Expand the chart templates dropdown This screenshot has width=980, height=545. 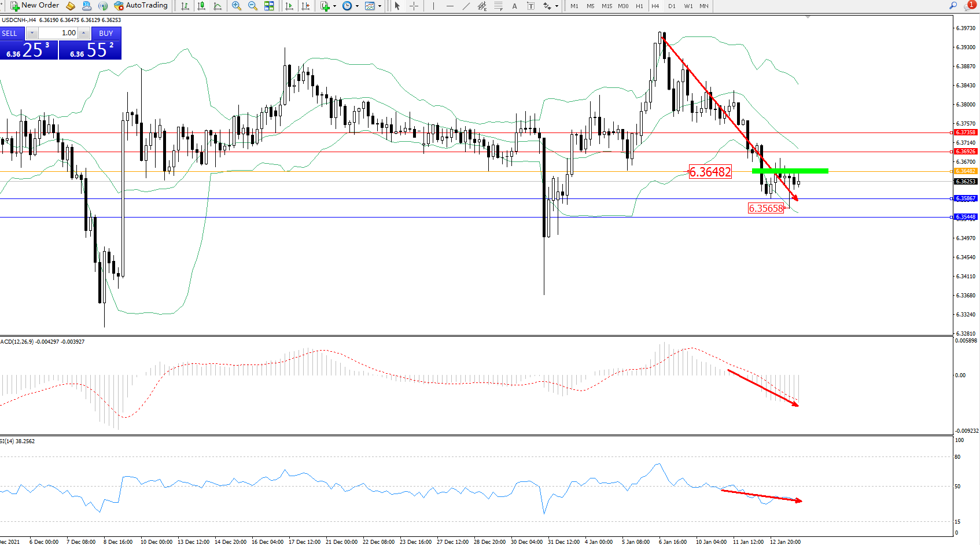click(x=380, y=6)
